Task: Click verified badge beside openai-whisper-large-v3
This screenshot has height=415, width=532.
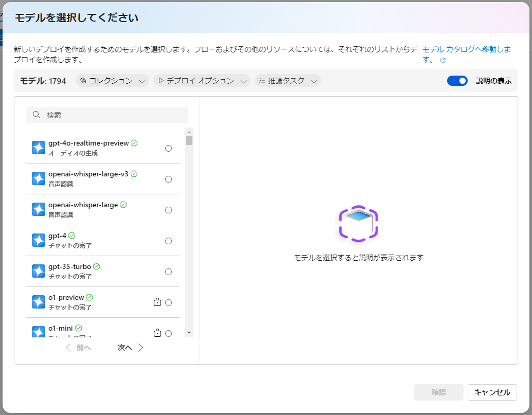Action: point(134,174)
